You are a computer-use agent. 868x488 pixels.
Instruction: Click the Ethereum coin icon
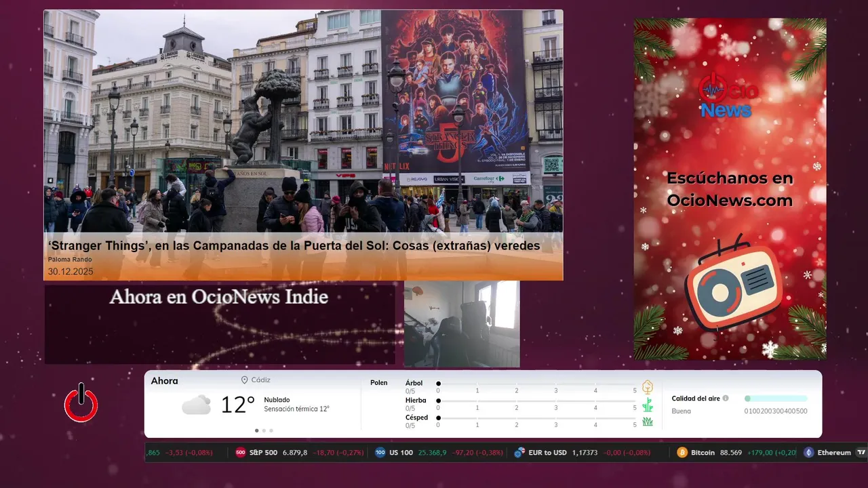[808, 452]
